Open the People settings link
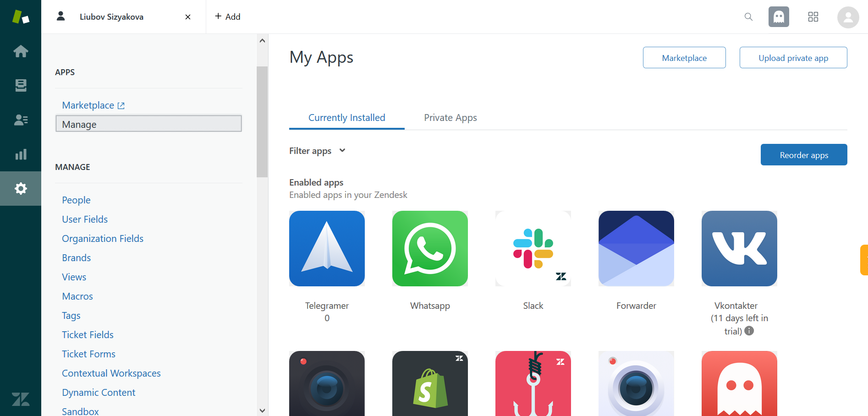 (x=76, y=200)
